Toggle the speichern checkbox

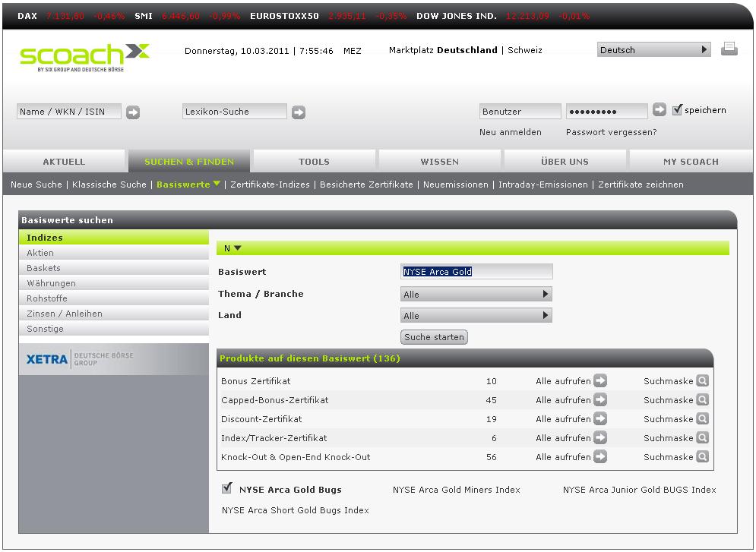point(677,110)
